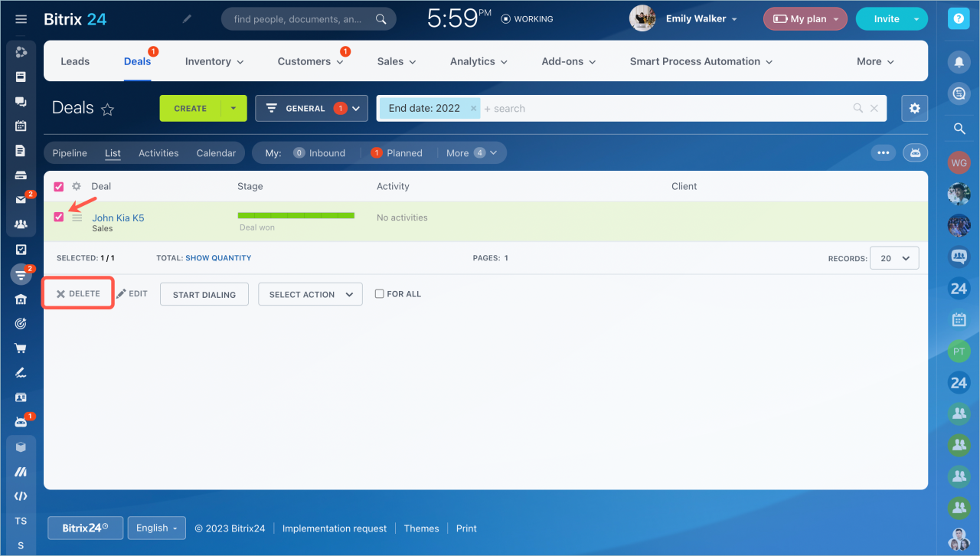Viewport: 980px width, 556px height.
Task: Open the WG chat avatar
Action: (x=959, y=162)
